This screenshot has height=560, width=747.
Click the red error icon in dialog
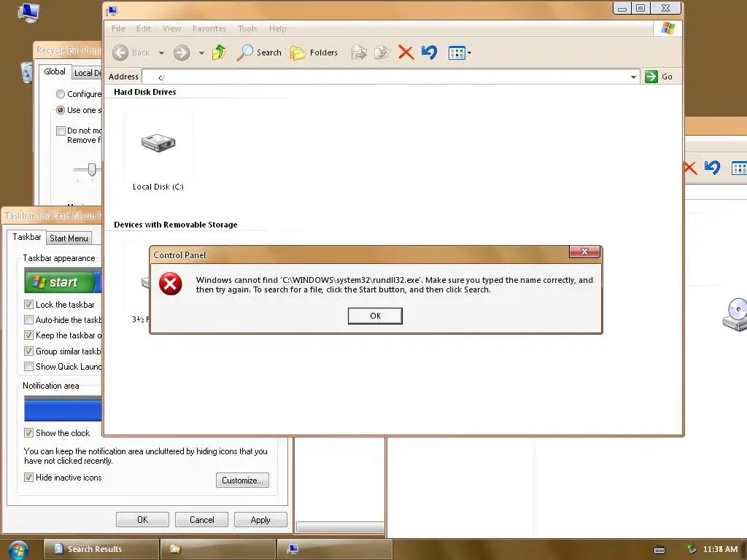click(170, 284)
